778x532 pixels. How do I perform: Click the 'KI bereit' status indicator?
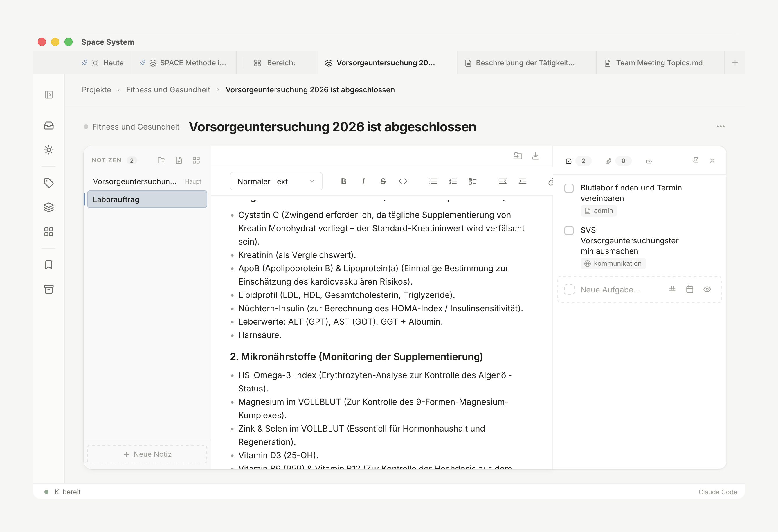[x=63, y=492]
